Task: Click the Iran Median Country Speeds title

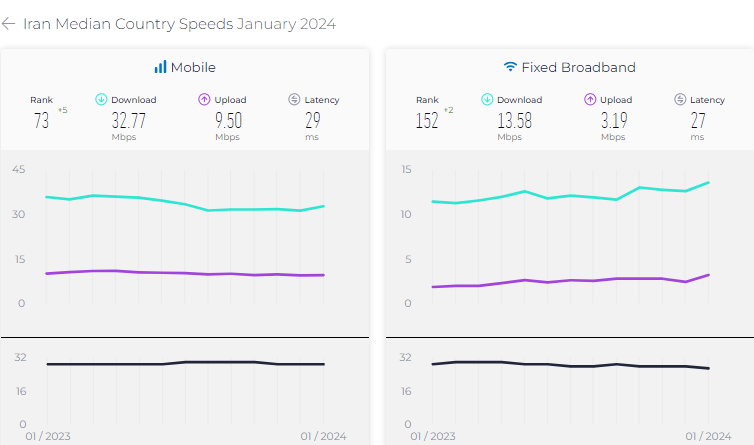Action: pos(179,24)
